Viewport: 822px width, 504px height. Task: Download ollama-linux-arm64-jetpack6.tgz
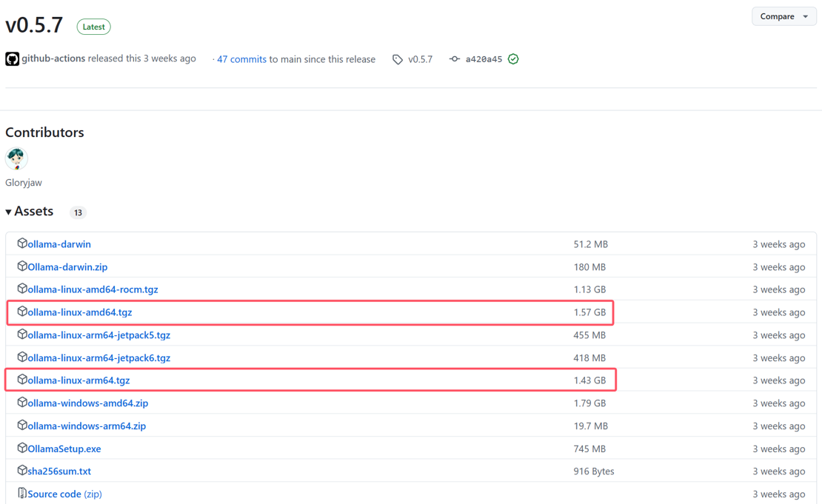[99, 357]
